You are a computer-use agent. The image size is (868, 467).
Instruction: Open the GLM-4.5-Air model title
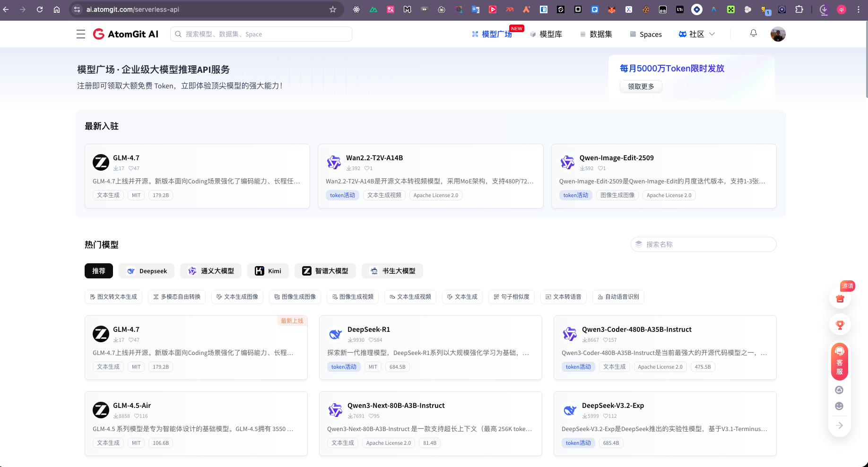pos(132,406)
